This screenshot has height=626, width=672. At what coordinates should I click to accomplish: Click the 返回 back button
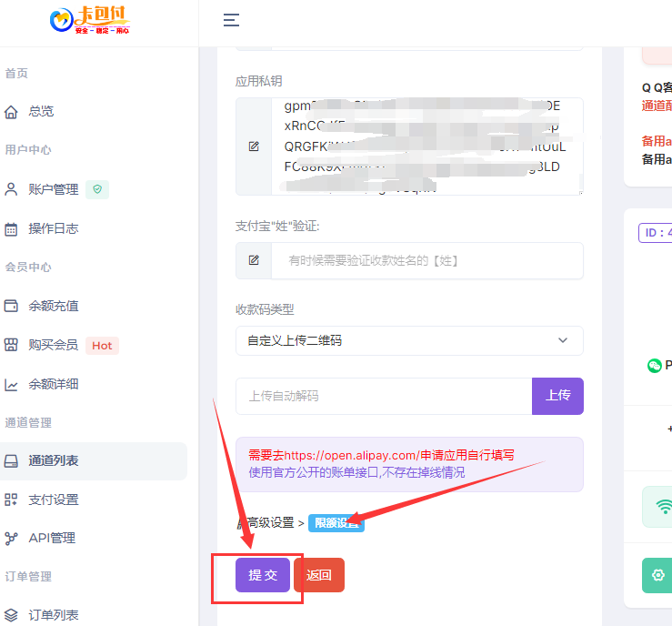pos(319,575)
